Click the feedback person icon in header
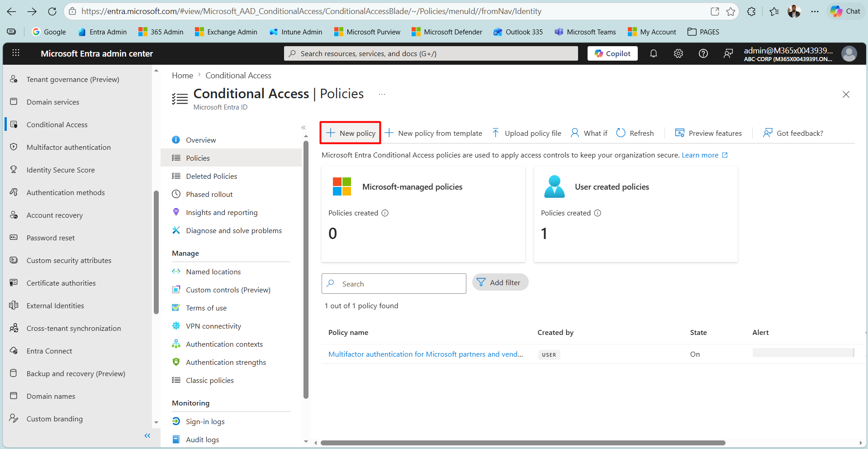Screen dimensions: 868x449 728,53
